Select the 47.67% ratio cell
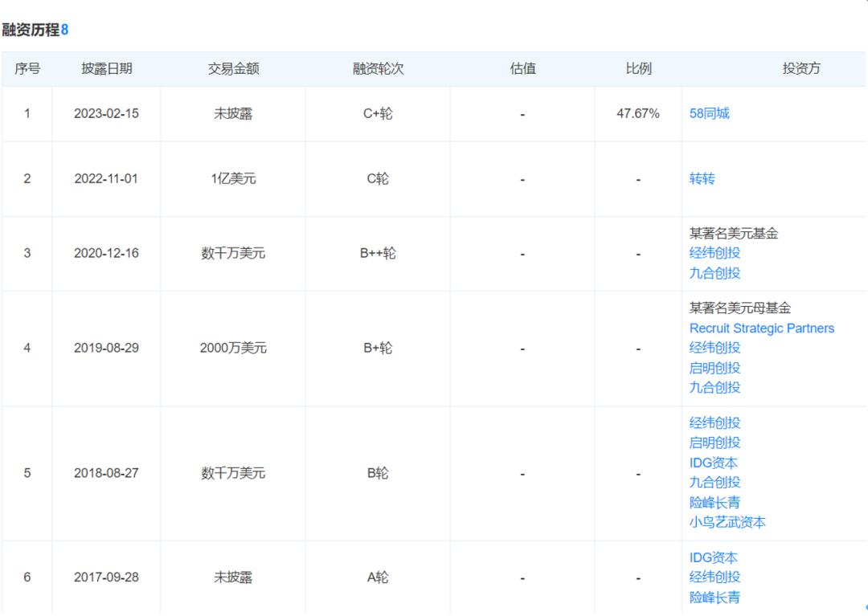 click(638, 113)
